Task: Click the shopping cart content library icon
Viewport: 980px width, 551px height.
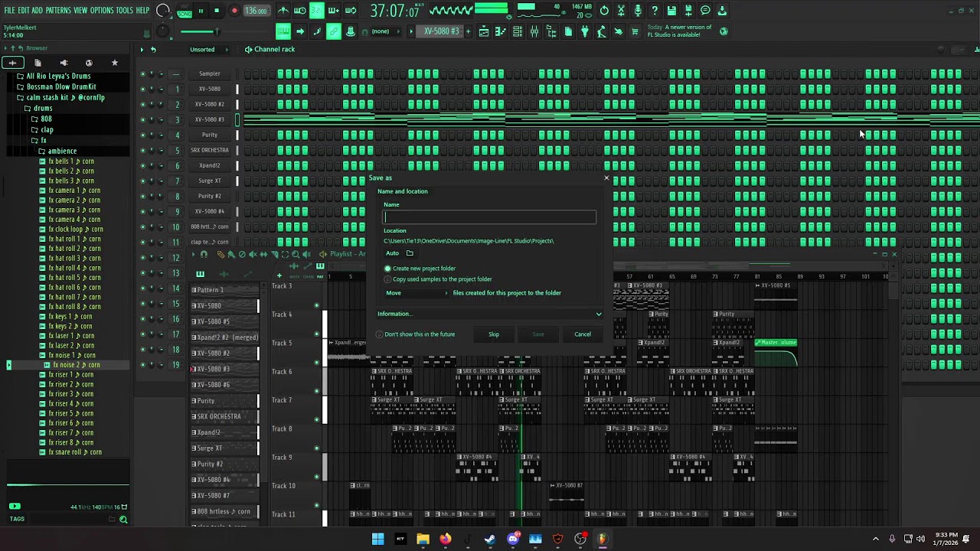Action: [x=635, y=31]
